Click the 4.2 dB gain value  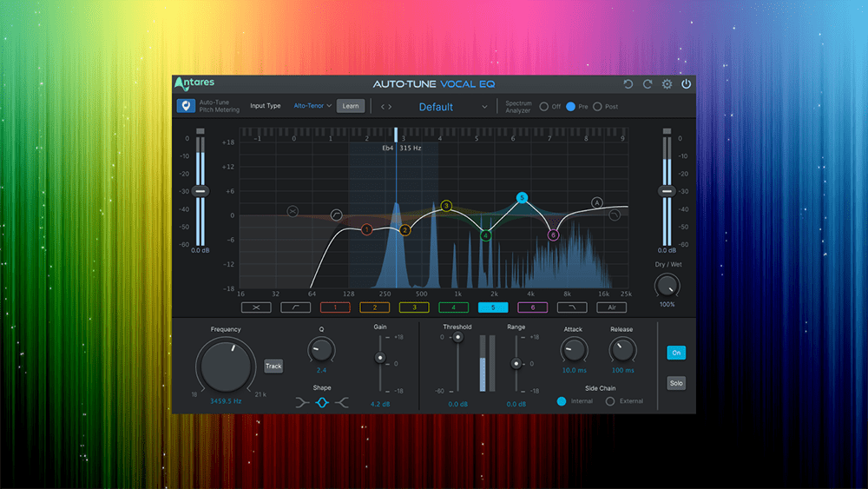pos(380,404)
